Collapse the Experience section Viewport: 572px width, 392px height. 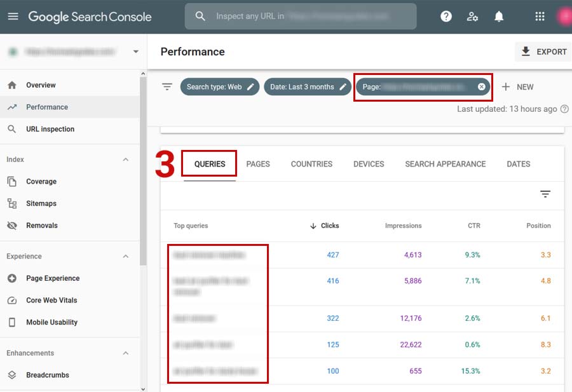coord(126,256)
